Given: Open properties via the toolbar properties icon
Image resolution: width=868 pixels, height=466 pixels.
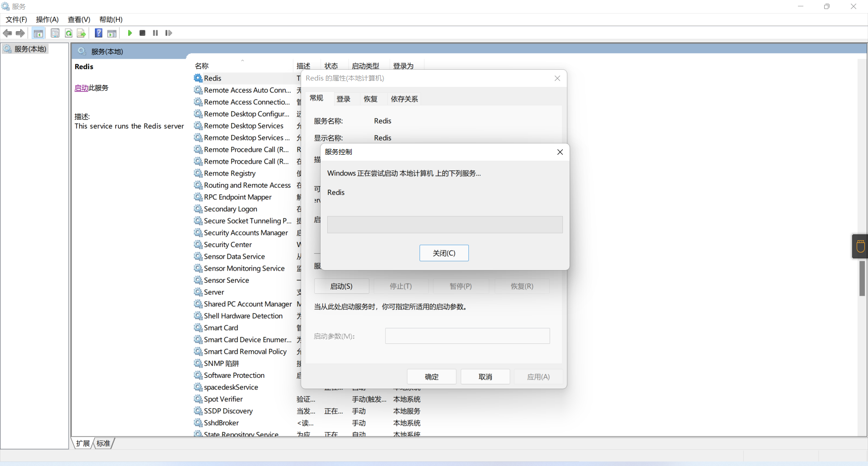Looking at the screenshot, I should coord(55,33).
